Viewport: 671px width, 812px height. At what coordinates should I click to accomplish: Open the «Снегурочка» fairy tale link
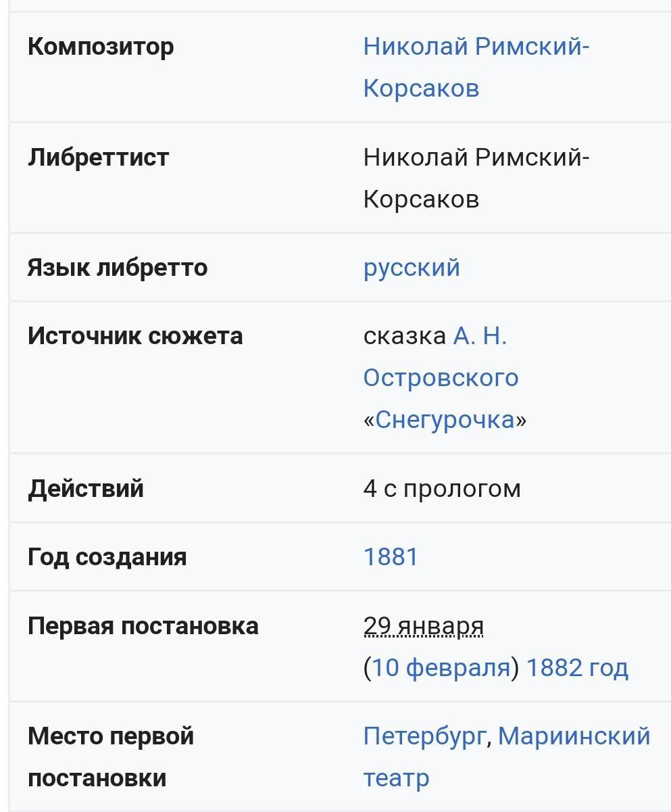click(445, 419)
